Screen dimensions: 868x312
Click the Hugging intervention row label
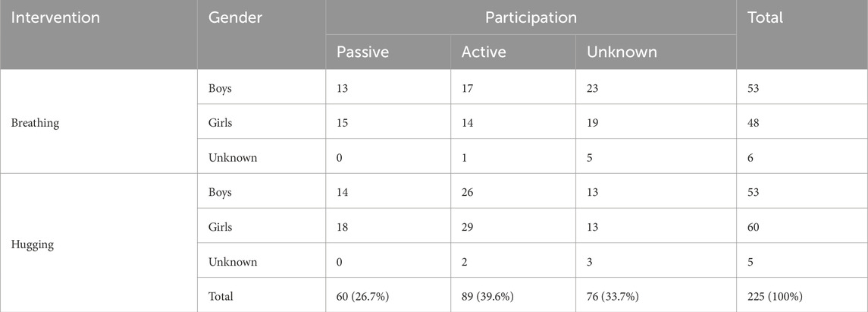pyautogui.click(x=33, y=244)
